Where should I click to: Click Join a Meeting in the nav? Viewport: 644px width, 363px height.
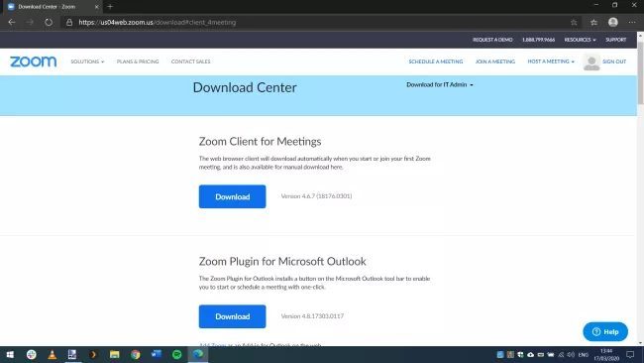(x=495, y=61)
